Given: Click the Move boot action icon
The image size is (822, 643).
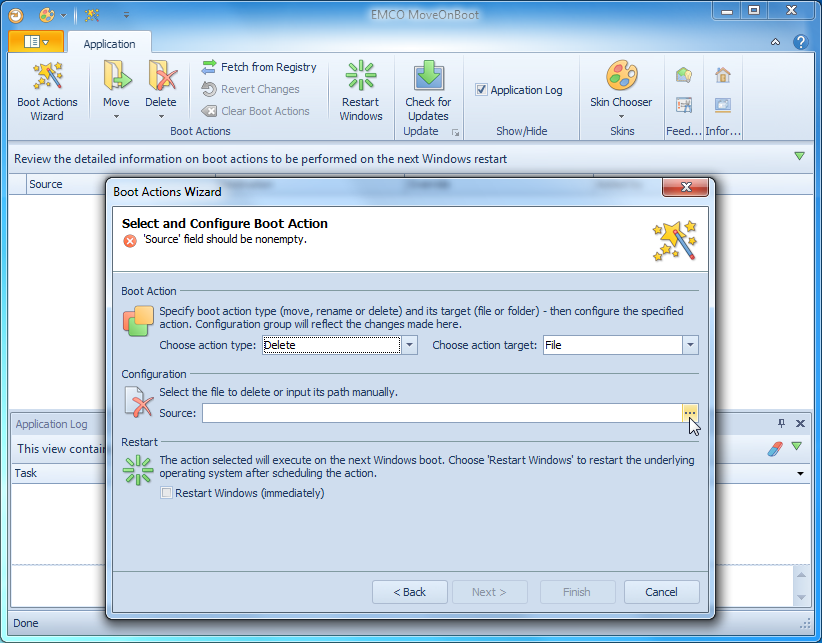Looking at the screenshot, I should [116, 77].
